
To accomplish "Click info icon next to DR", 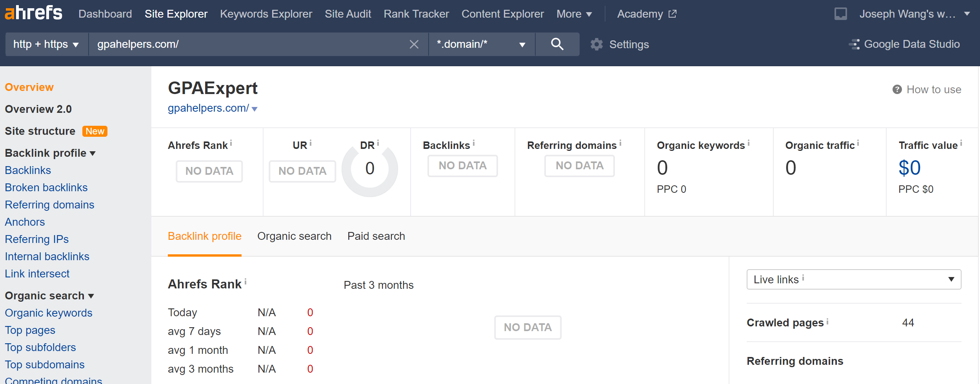I will [x=378, y=143].
